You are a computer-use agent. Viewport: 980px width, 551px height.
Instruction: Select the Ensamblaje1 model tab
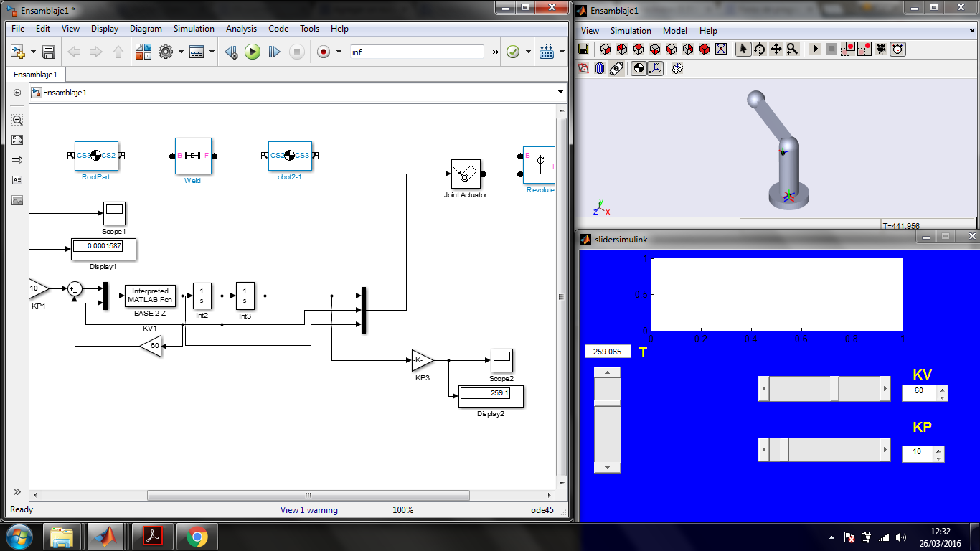click(x=36, y=75)
